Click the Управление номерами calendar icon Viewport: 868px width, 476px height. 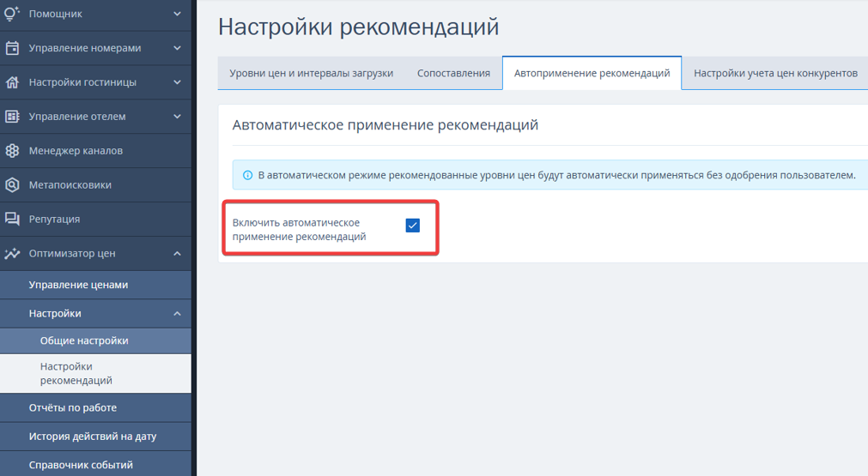point(12,48)
